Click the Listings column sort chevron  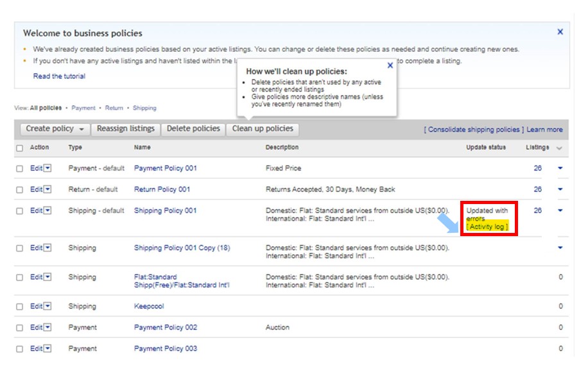click(x=559, y=148)
